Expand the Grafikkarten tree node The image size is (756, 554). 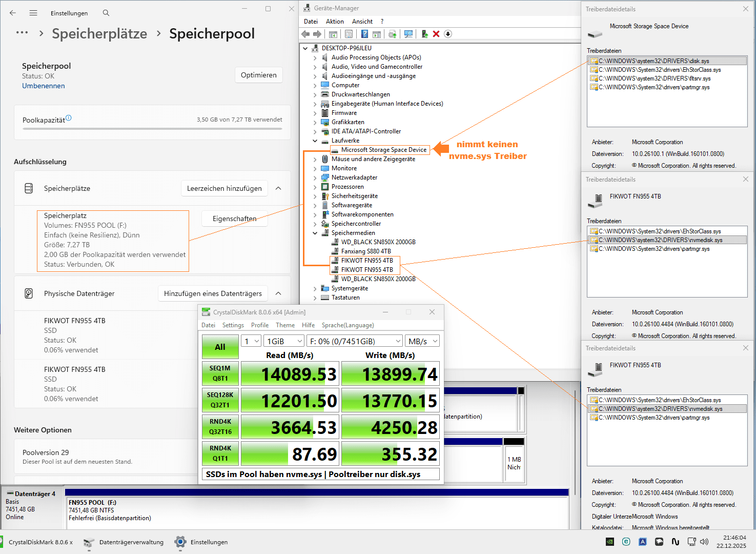pos(315,122)
